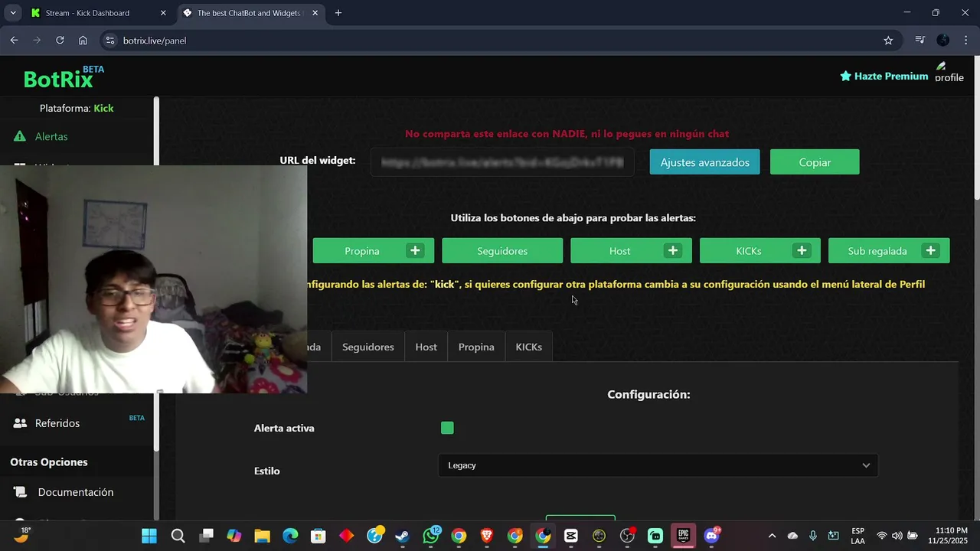Open Brave browser from the taskbar

487,536
